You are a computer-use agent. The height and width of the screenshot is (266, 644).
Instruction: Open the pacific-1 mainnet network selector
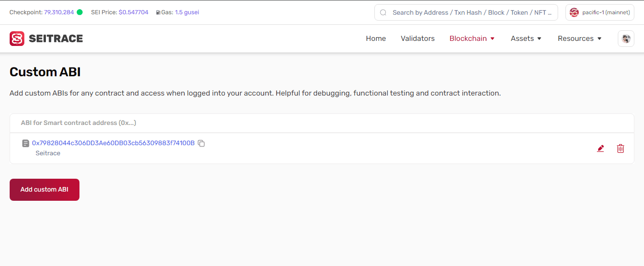(x=599, y=12)
